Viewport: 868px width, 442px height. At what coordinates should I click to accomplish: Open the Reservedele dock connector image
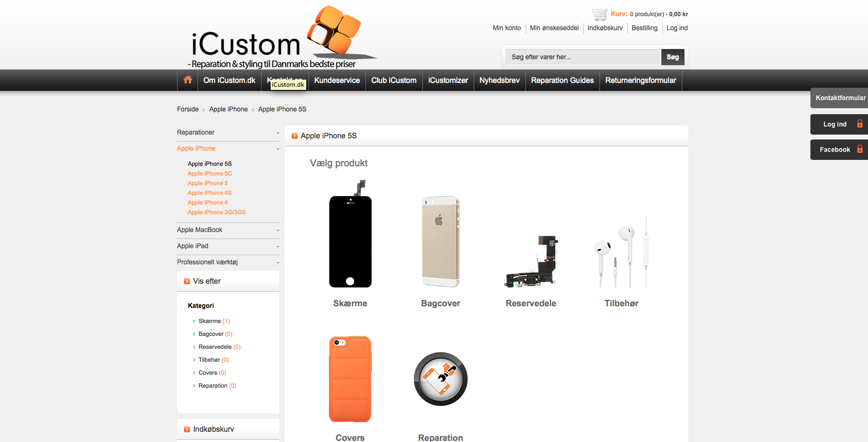point(531,261)
